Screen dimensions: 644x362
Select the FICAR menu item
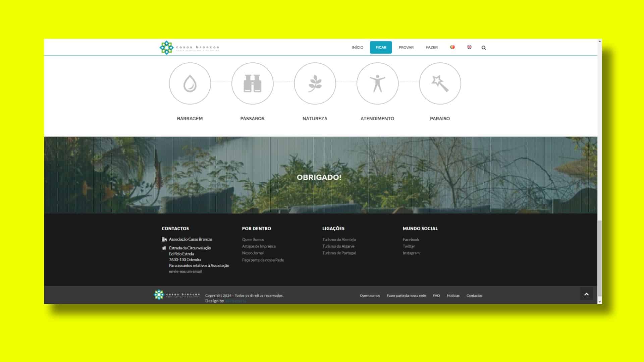pos(381,48)
